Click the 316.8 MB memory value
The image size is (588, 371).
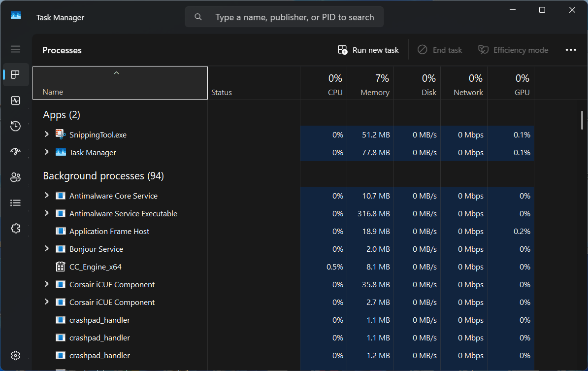373,213
